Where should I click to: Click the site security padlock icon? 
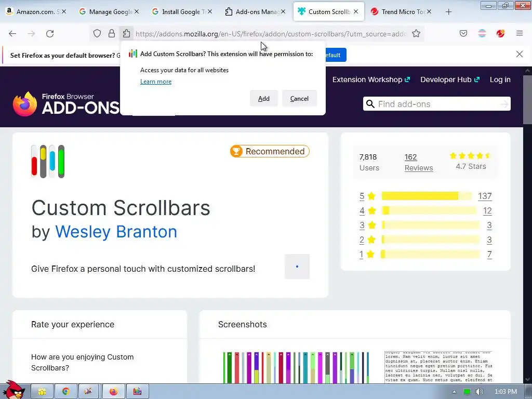point(112,34)
